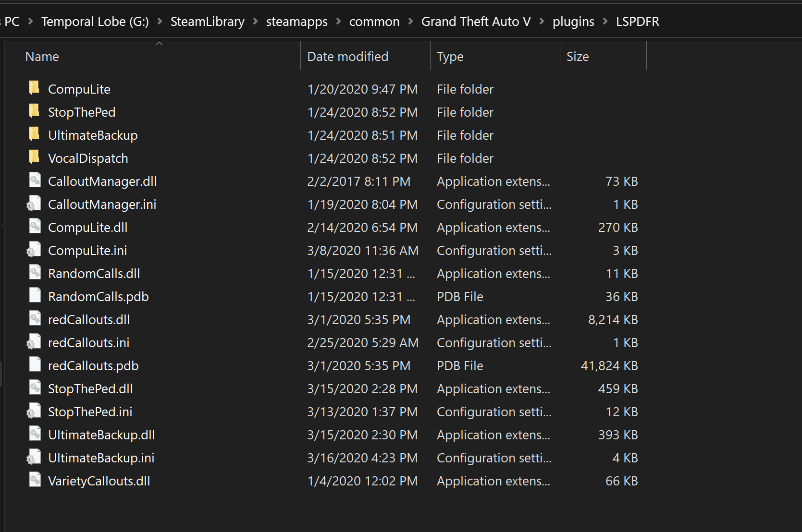Viewport: 802px width, 532px height.
Task: Go to the common breadcrumb folder
Action: [x=374, y=22]
